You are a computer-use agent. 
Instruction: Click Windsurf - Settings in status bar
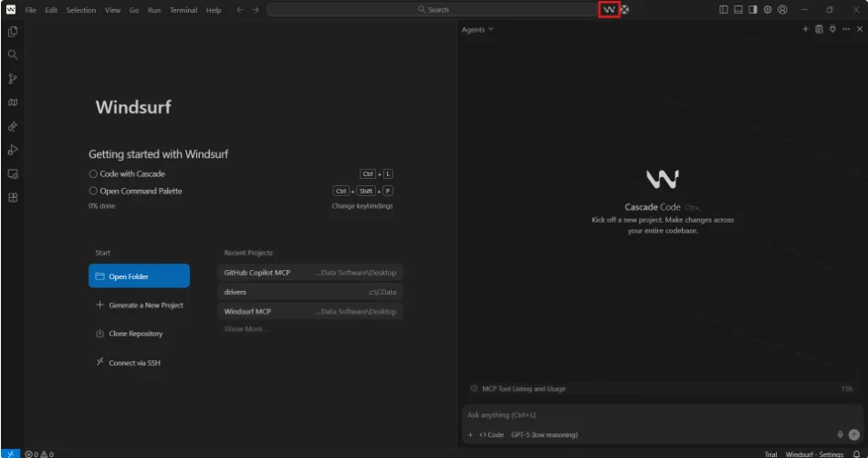coord(814,454)
